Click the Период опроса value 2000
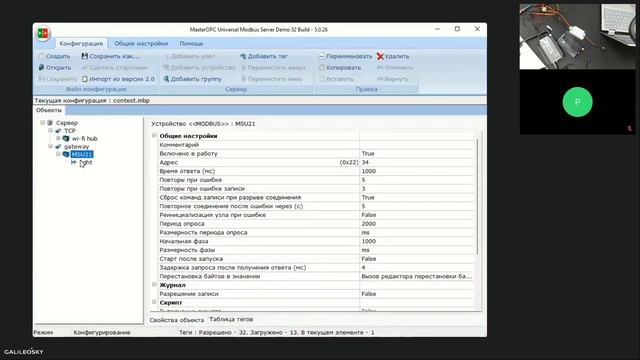Viewport: 640px width, 360px height. point(417,224)
